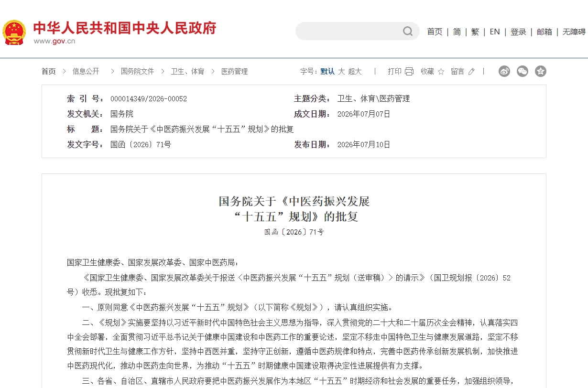588x388 pixels.
Task: Click the article headline 国务院关于《中医药振兴发展
Action: point(294,201)
